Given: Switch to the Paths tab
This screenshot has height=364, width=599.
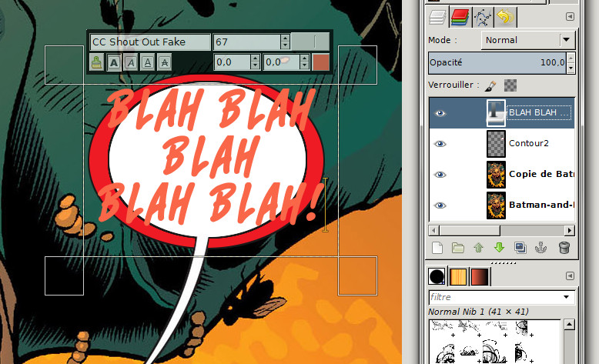Looking at the screenshot, I should click(483, 17).
